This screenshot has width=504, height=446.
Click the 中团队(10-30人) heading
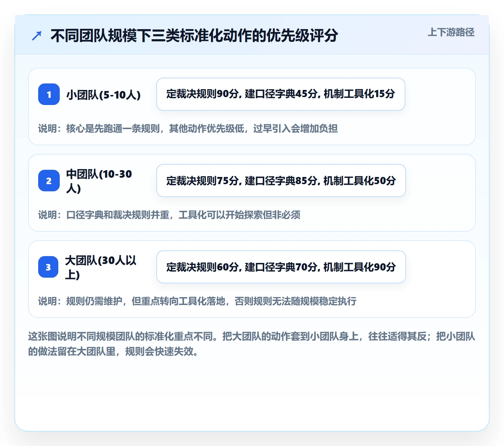pyautogui.click(x=99, y=181)
